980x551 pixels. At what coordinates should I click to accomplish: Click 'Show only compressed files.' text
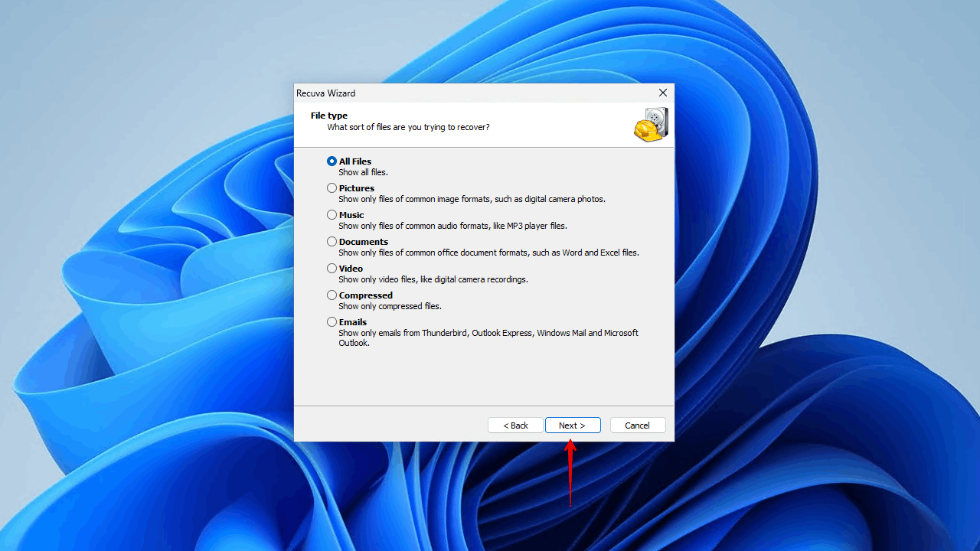tap(390, 306)
